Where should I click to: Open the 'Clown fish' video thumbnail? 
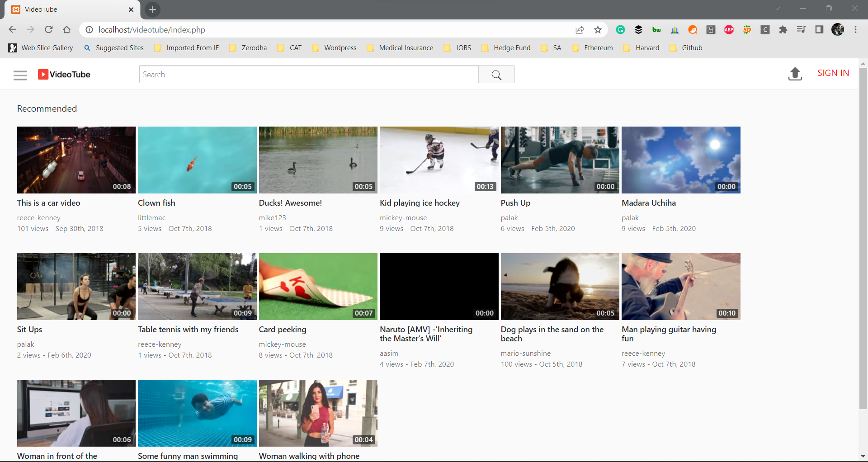point(197,160)
